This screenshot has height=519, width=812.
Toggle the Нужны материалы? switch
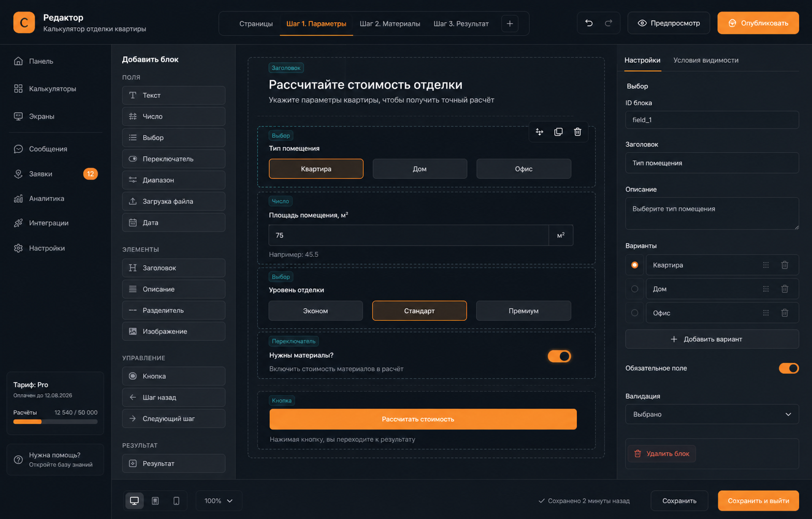click(559, 356)
